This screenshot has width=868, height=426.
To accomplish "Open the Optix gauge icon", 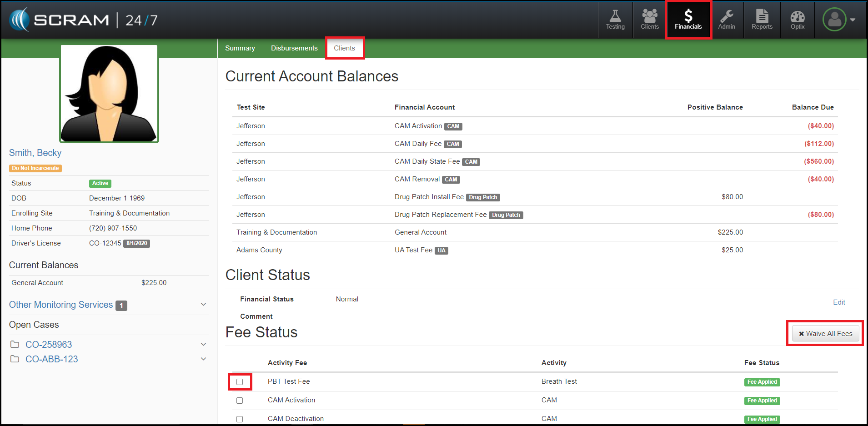I will [797, 20].
